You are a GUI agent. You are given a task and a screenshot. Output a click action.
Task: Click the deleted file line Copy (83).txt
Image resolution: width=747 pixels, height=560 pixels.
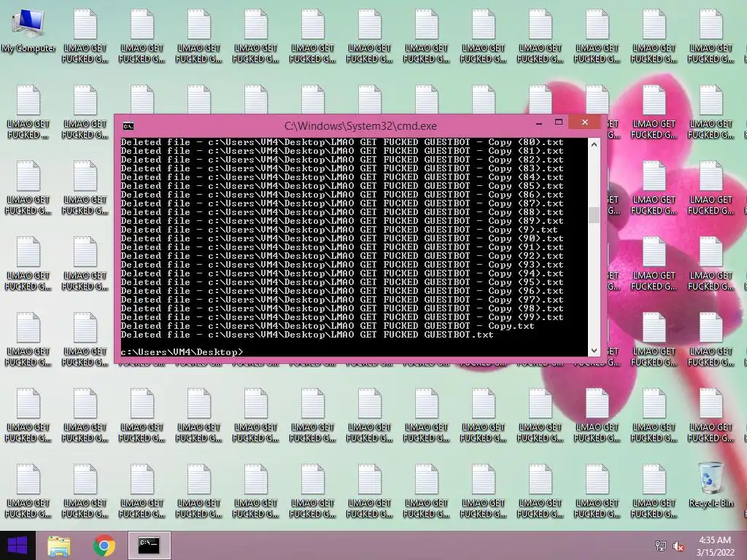tap(342, 168)
